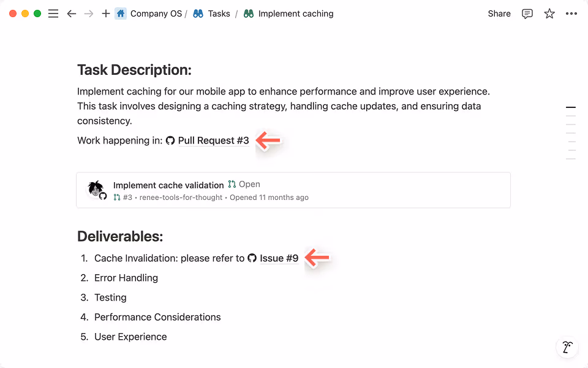Viewport: 588px width, 368px height.
Task: Open comments using the speech bubble icon
Action: coord(527,13)
